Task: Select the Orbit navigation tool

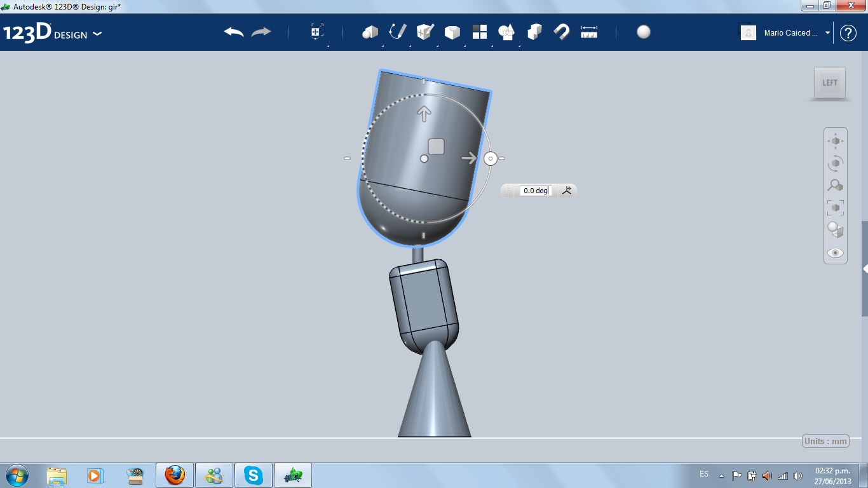Action: click(835, 163)
